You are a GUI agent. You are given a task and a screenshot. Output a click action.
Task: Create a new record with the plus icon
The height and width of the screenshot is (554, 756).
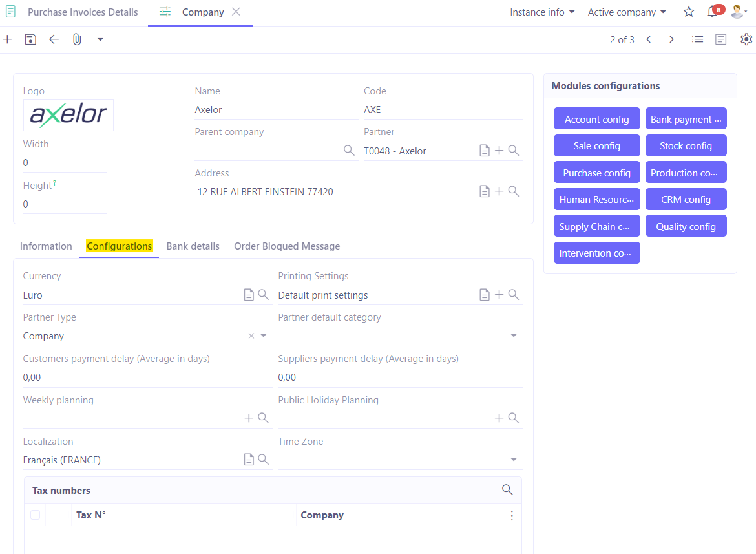pos(7,39)
